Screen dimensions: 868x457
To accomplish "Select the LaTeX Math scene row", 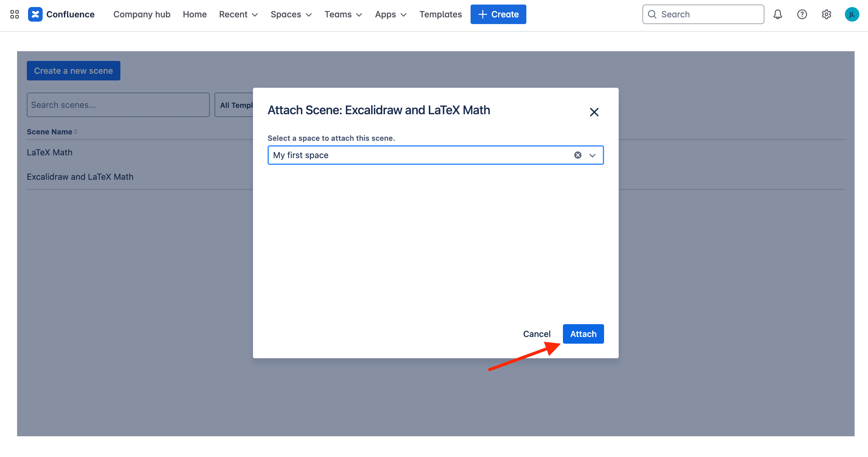I will pos(140,153).
